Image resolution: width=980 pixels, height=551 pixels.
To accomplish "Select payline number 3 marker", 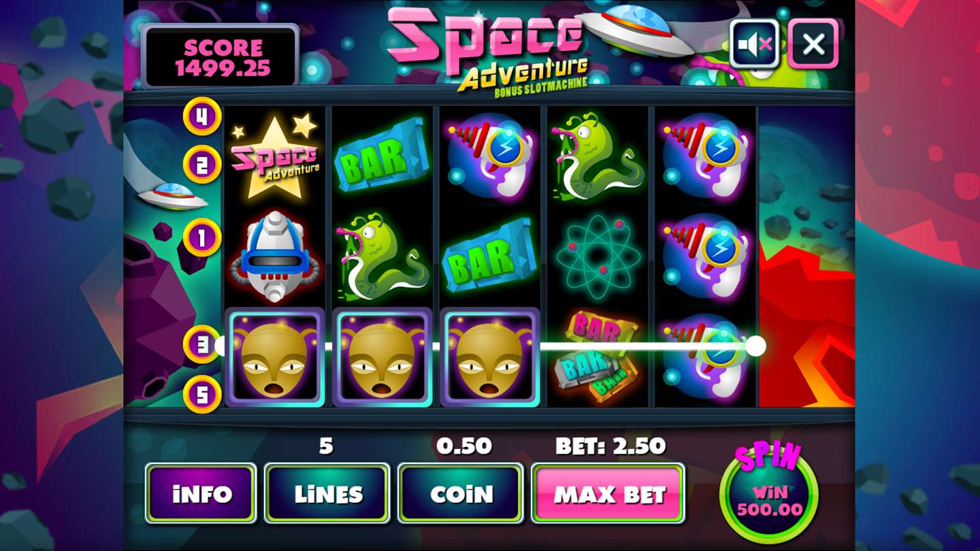I will [x=202, y=344].
